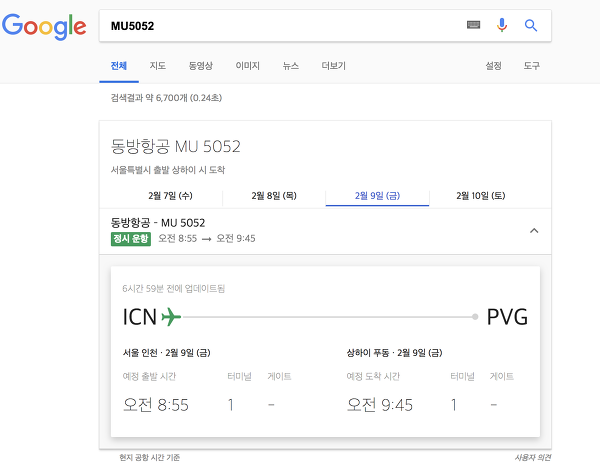This screenshot has width=600, height=467.
Task: Start voice search with microphone icon
Action: (502, 25)
